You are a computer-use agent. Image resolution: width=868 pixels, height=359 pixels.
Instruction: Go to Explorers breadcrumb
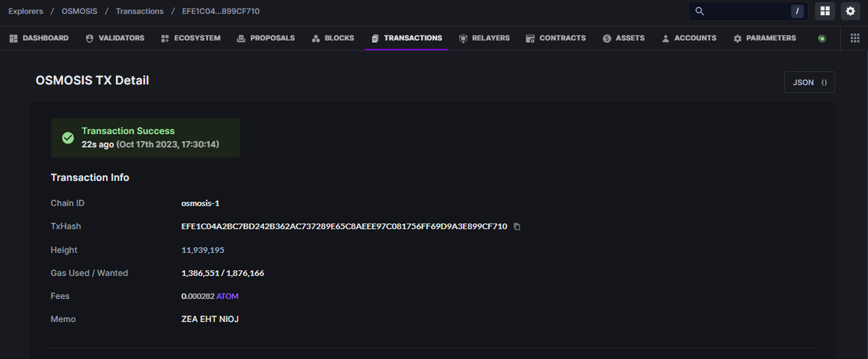pyautogui.click(x=25, y=12)
